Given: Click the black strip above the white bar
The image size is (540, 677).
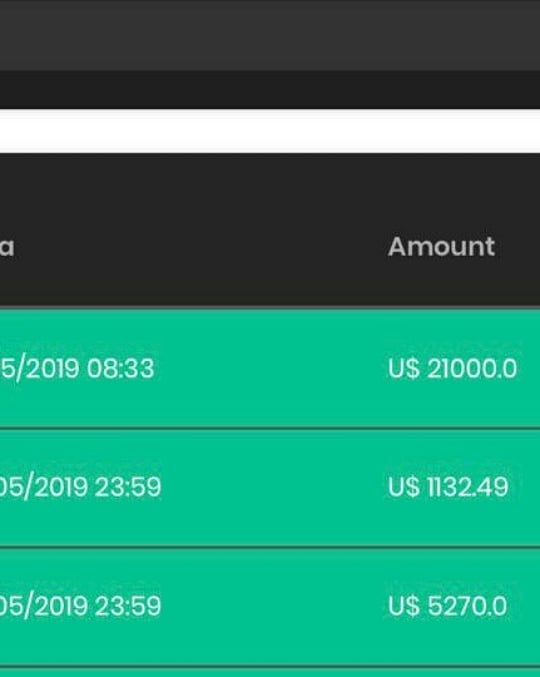Looking at the screenshot, I should click(270, 90).
